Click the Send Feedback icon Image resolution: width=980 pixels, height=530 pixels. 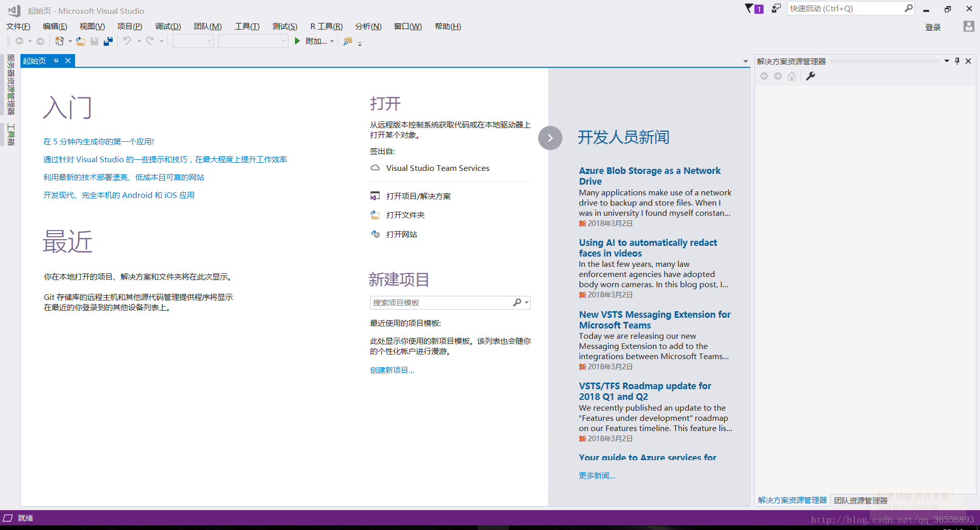click(x=776, y=9)
